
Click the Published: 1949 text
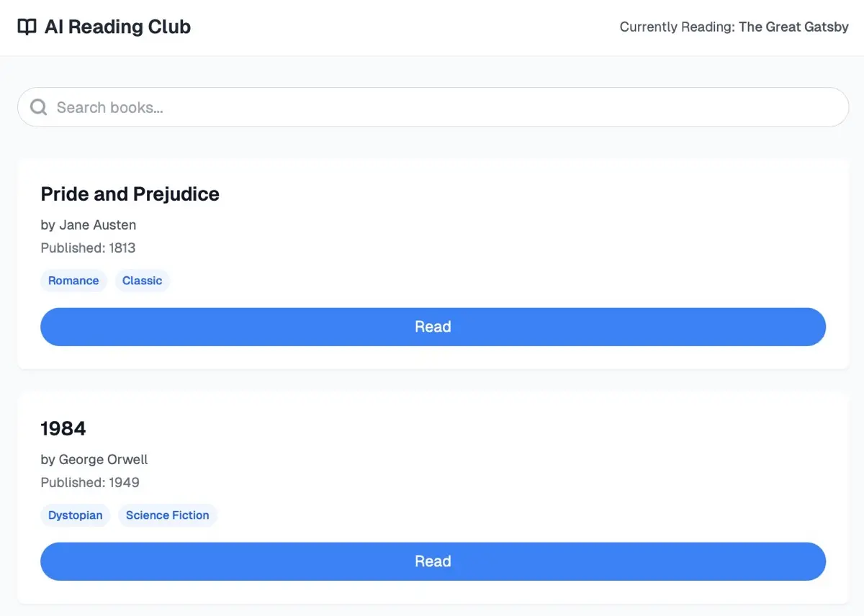pos(90,483)
